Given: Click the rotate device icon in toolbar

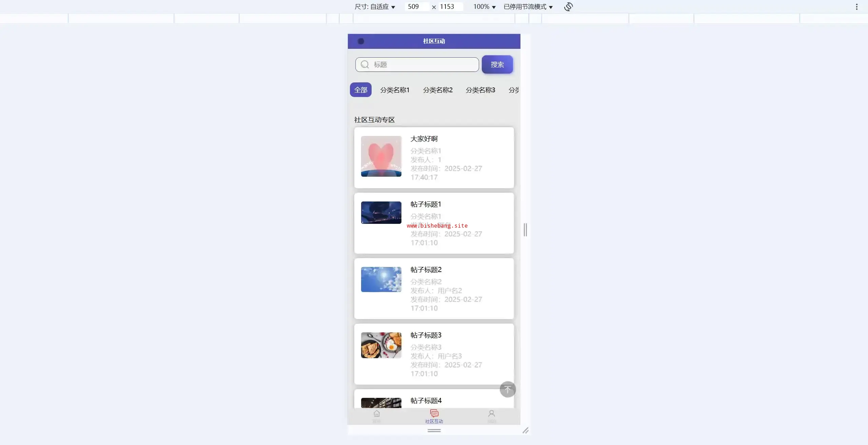Looking at the screenshot, I should (568, 7).
